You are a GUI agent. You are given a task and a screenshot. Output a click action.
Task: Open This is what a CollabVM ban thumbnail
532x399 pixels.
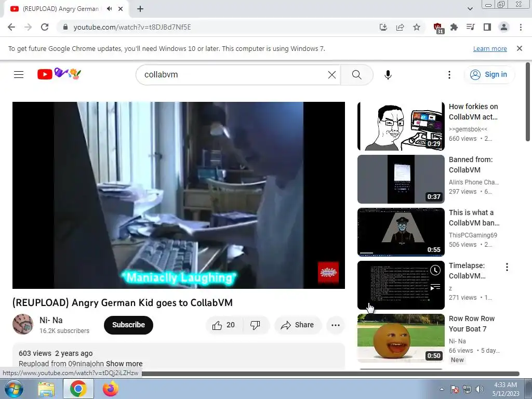[401, 232]
